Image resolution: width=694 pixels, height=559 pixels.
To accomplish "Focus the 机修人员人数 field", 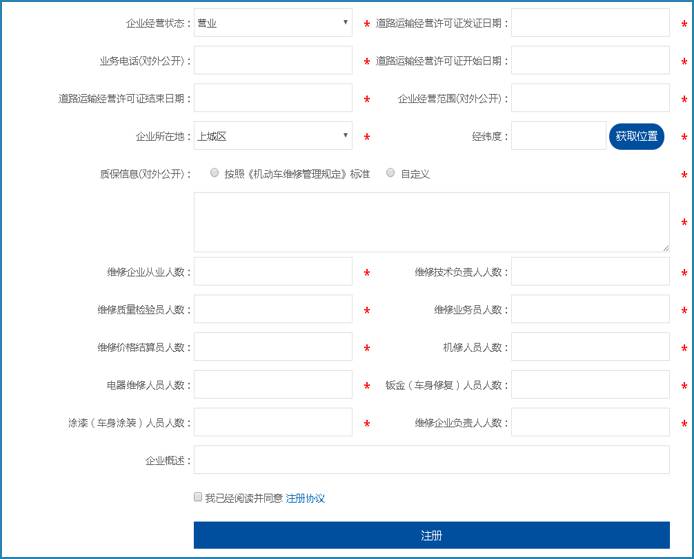I will [590, 347].
